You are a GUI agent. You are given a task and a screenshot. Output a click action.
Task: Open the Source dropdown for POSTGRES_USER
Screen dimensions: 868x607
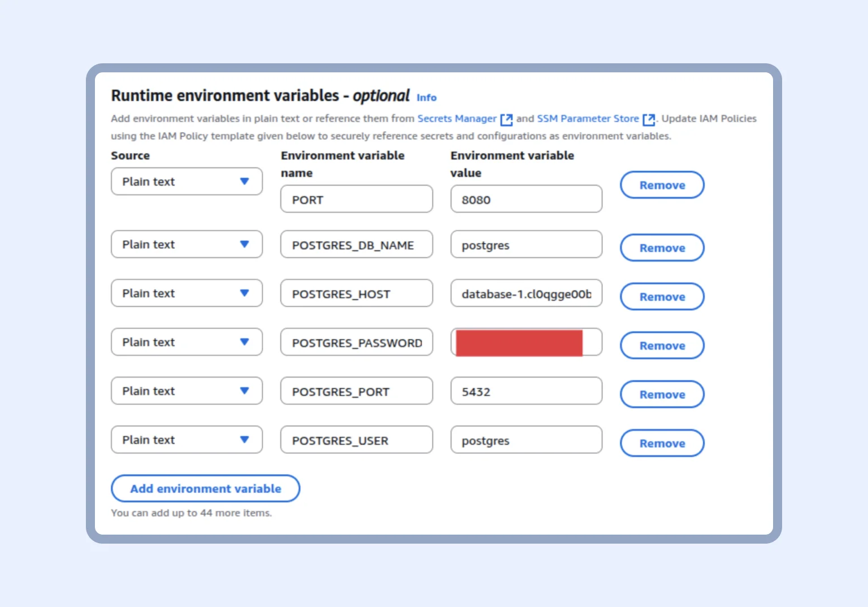(x=186, y=439)
